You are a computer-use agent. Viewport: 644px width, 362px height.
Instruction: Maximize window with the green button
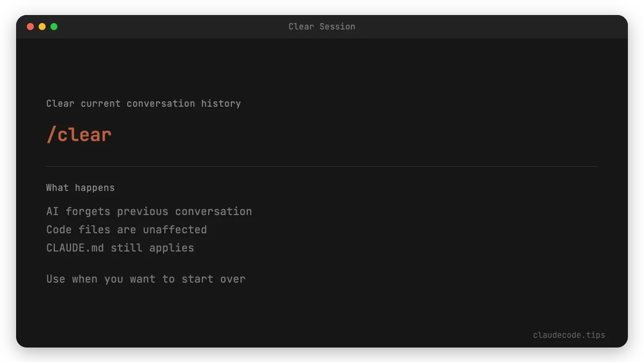click(x=54, y=26)
